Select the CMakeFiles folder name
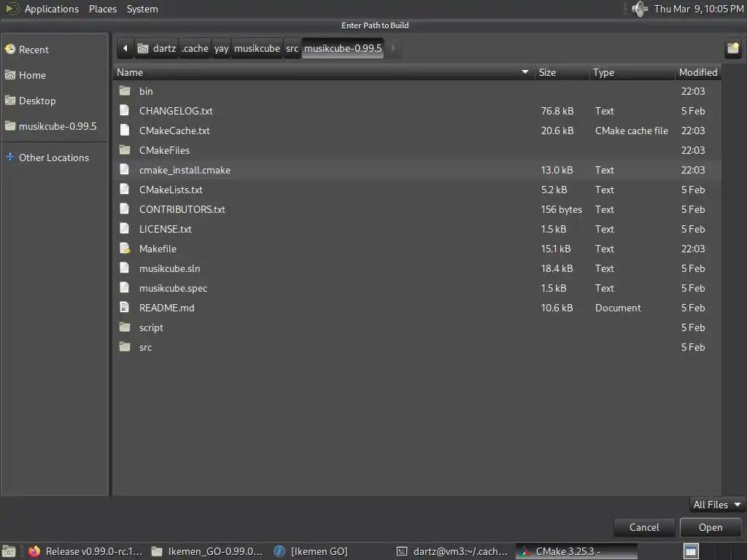Viewport: 747px width, 560px height. [x=164, y=150]
